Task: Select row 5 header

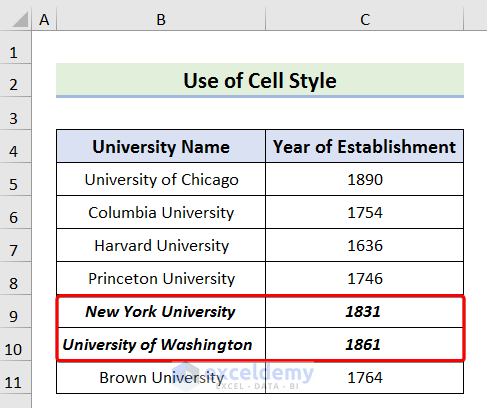Action: pyautogui.click(x=15, y=179)
